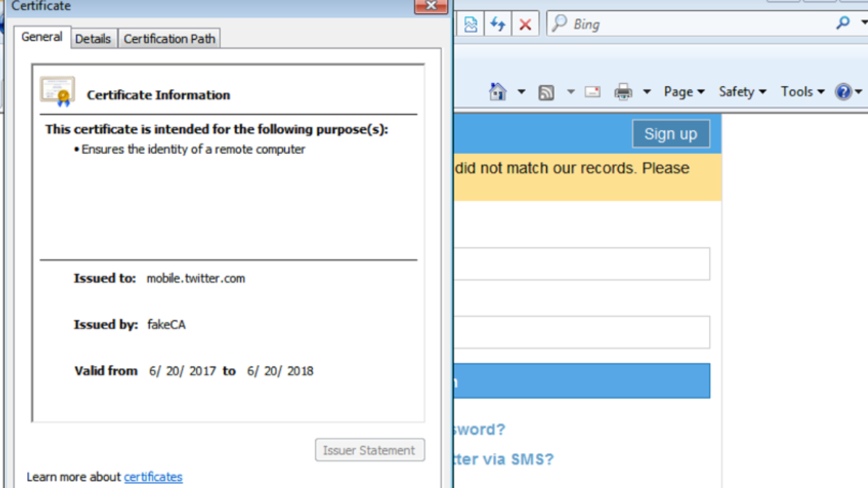This screenshot has height=488, width=868.
Task: Click the certificate ribbon icon
Action: 57,91
